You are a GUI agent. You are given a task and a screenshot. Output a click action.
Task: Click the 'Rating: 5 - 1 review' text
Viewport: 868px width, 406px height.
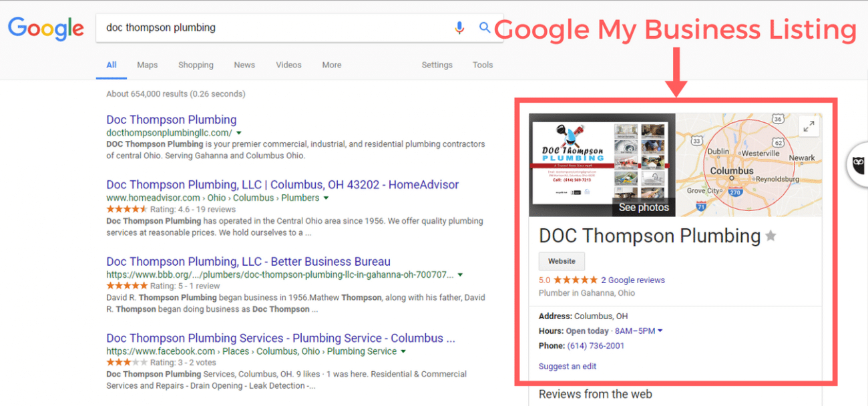[x=185, y=286]
